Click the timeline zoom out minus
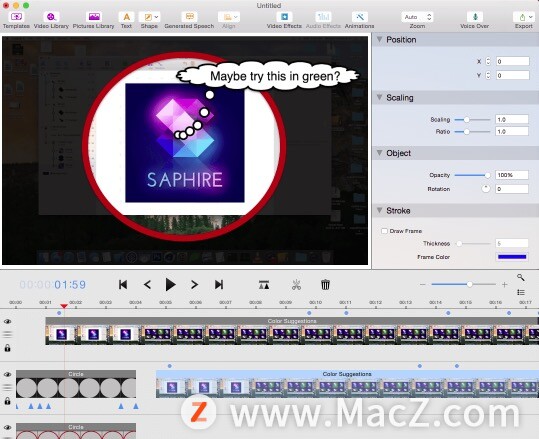 (x=423, y=284)
